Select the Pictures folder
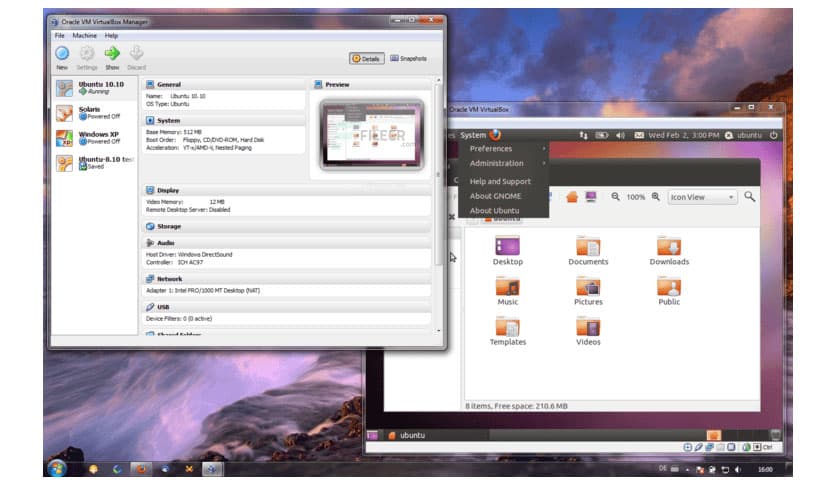 point(588,291)
